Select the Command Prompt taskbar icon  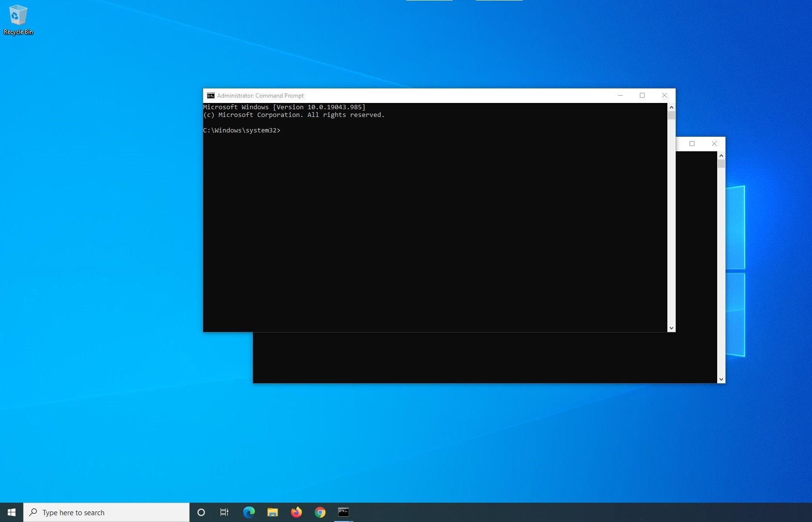343,512
